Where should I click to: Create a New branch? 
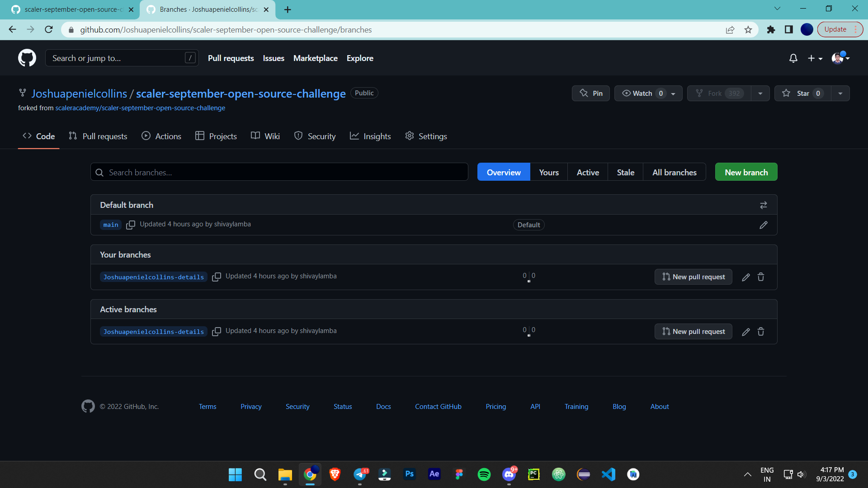(x=746, y=172)
